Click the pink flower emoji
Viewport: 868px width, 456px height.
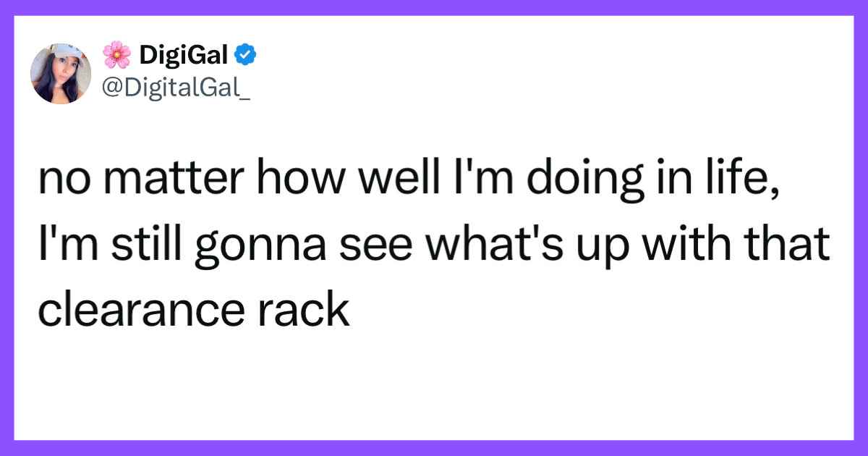pyautogui.click(x=116, y=54)
